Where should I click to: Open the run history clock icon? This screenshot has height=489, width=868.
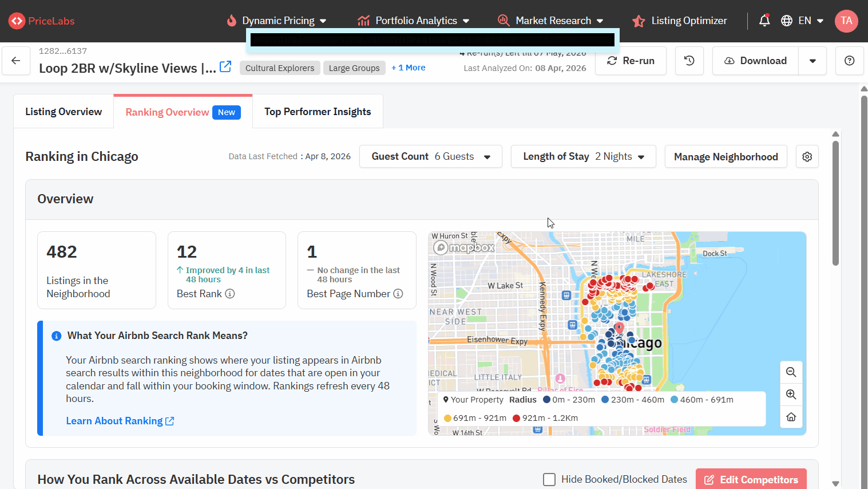point(689,61)
